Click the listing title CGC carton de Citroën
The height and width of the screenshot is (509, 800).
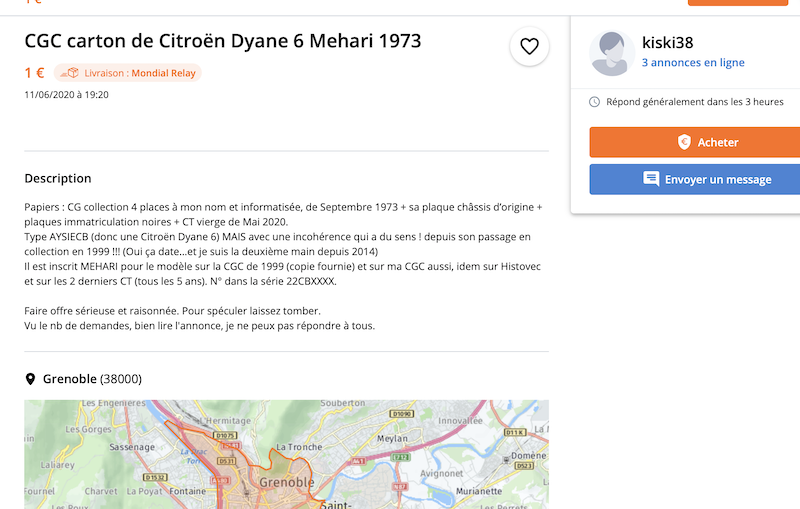pyautogui.click(x=223, y=41)
